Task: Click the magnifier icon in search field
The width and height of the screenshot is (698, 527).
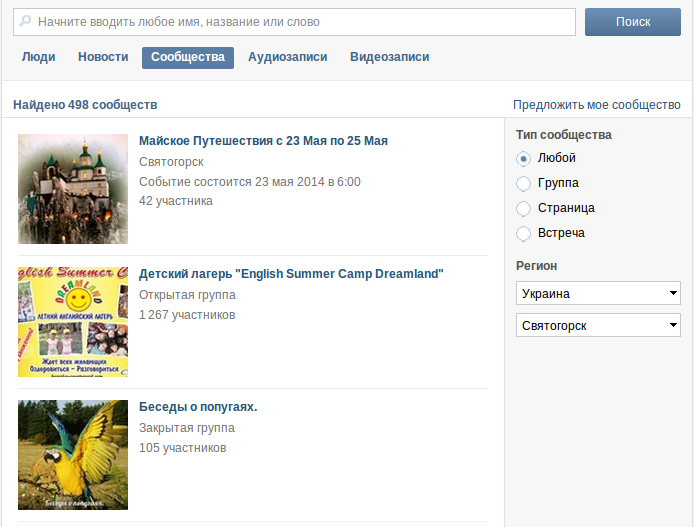Action: (25, 21)
